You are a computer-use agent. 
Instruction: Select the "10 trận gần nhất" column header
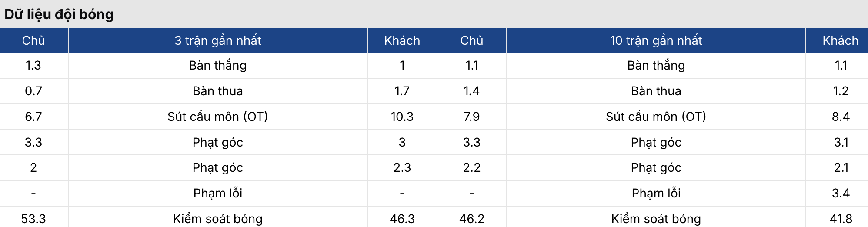[x=656, y=40]
